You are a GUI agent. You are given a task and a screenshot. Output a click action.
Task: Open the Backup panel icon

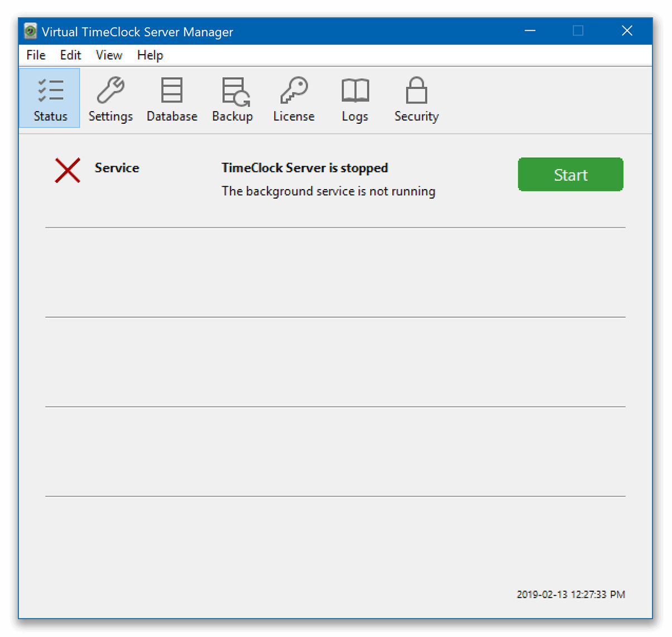pyautogui.click(x=232, y=98)
